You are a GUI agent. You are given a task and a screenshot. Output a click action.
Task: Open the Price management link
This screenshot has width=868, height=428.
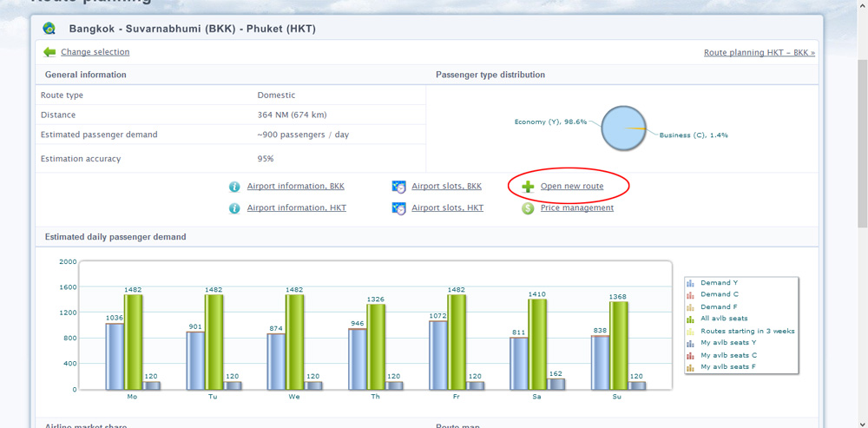point(577,207)
